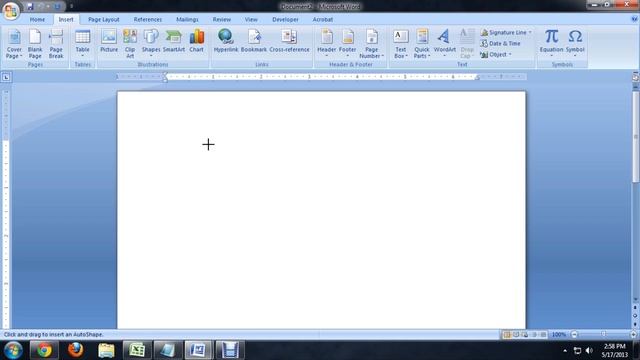Viewport: 640px width, 360px height.
Task: Insert a Page Break
Action: pyautogui.click(x=56, y=44)
